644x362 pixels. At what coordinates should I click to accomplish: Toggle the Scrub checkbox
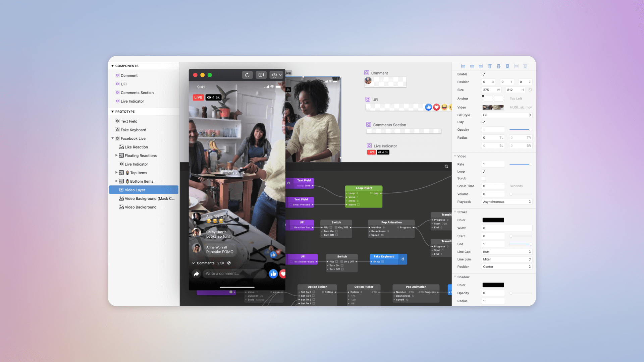[484, 179]
